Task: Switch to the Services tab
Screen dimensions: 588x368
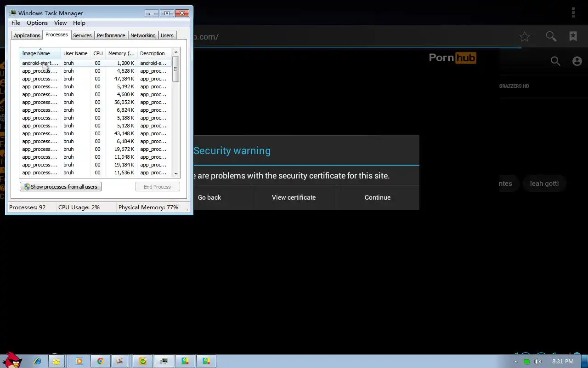Action: (82, 35)
